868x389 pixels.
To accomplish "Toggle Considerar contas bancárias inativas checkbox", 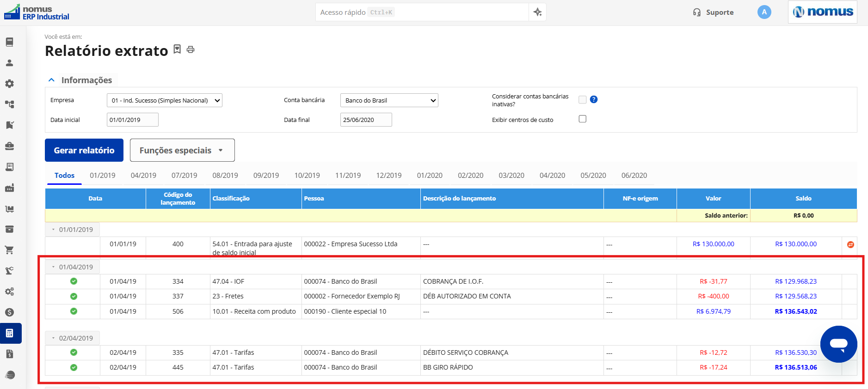I will point(583,99).
